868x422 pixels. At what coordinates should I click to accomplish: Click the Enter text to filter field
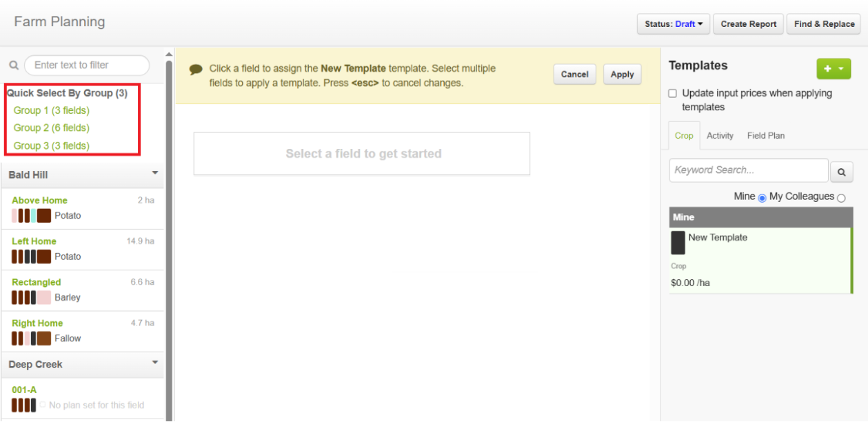pos(87,66)
